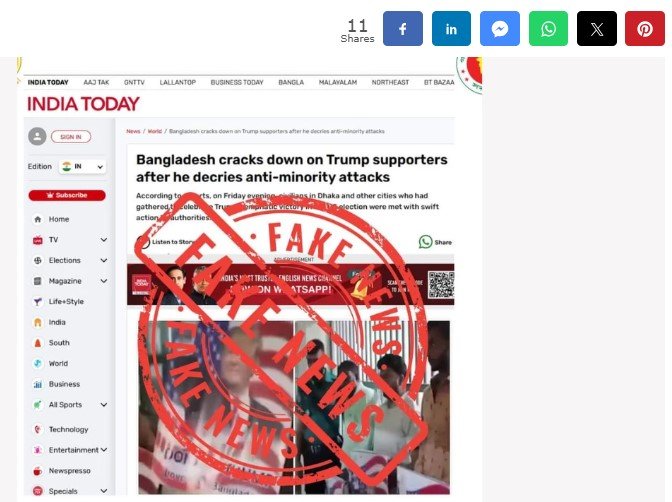Viewport: 672px width, 502px height.
Task: Open the Edition country dropdown
Action: (x=83, y=166)
